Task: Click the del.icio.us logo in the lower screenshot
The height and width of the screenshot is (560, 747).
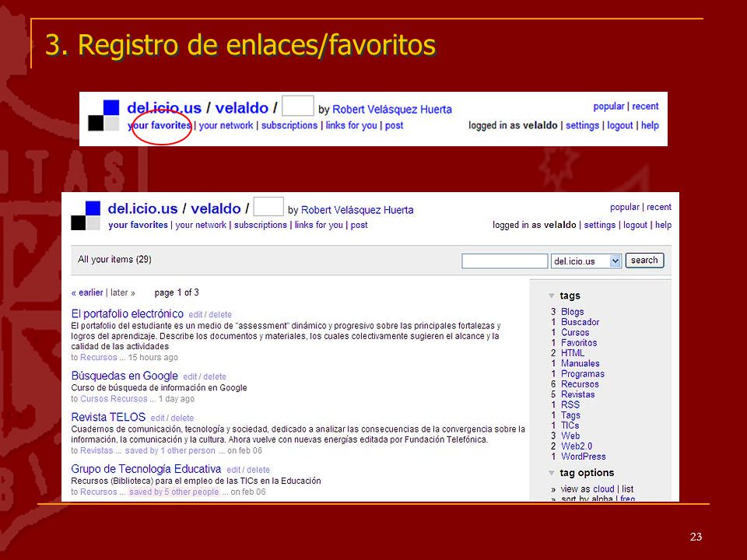Action: click(x=86, y=215)
